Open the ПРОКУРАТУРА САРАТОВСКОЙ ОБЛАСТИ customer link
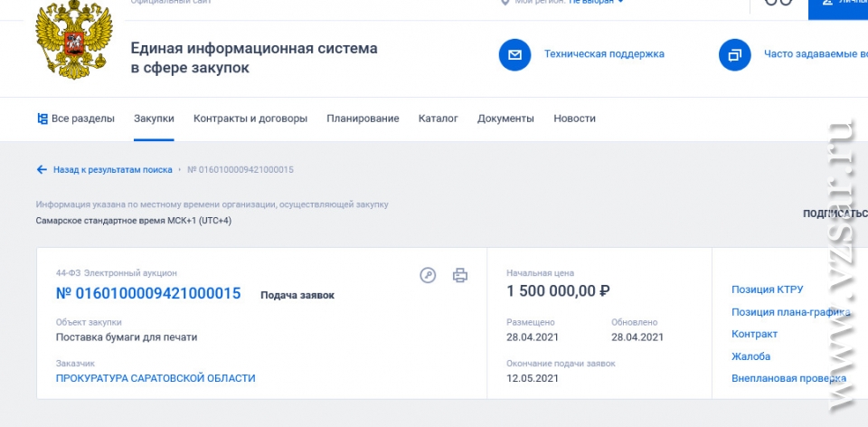Image resolution: width=868 pixels, height=427 pixels. tap(156, 378)
